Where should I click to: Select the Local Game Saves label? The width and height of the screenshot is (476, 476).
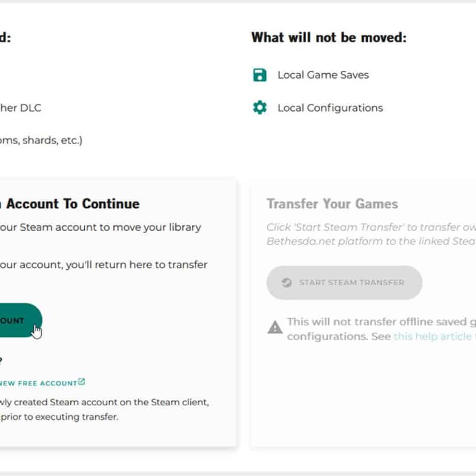coord(323,75)
